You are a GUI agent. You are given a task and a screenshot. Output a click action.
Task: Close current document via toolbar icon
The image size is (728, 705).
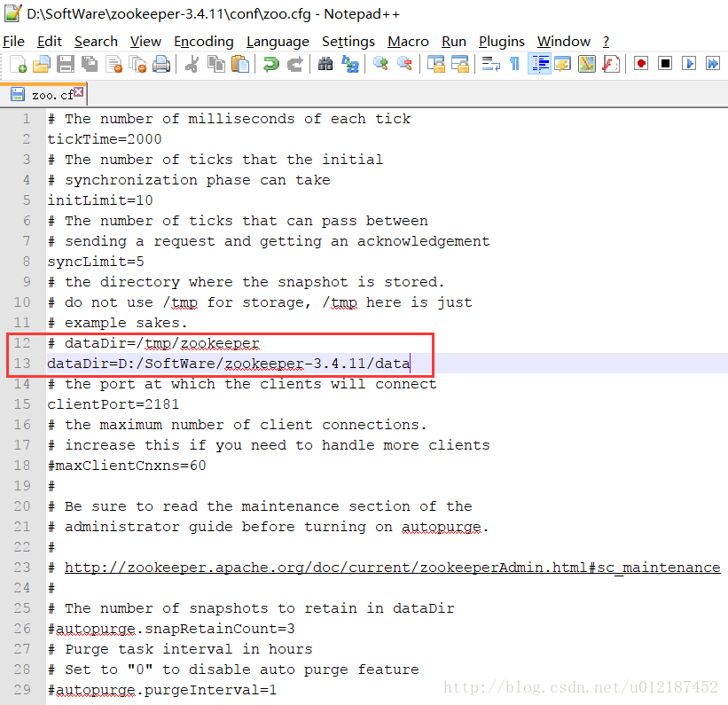click(114, 64)
